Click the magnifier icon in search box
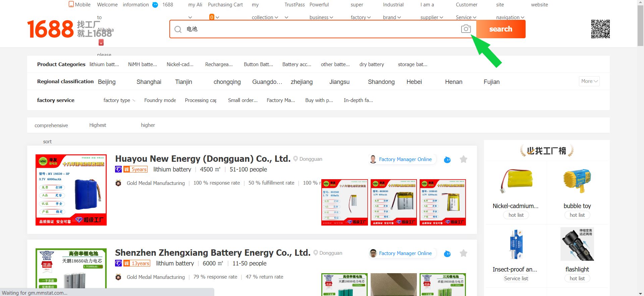The width and height of the screenshot is (644, 296). [178, 29]
